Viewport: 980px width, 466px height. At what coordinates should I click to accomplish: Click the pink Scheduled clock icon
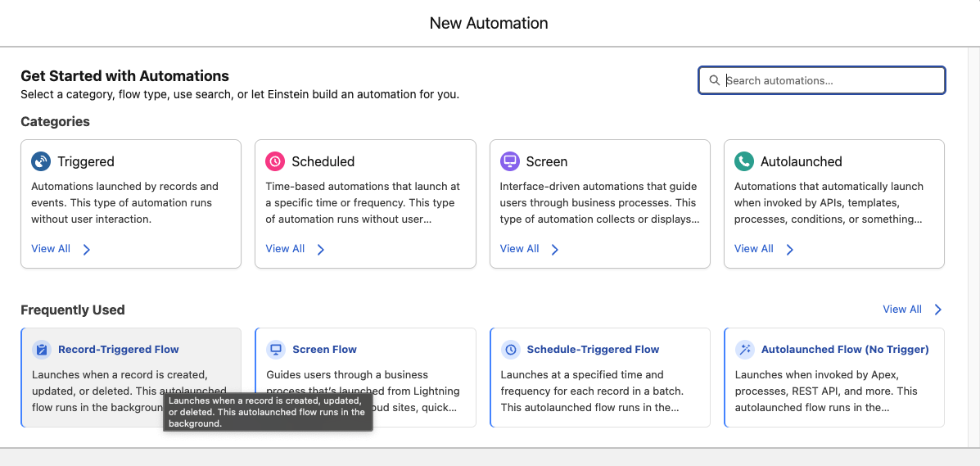[x=275, y=161]
